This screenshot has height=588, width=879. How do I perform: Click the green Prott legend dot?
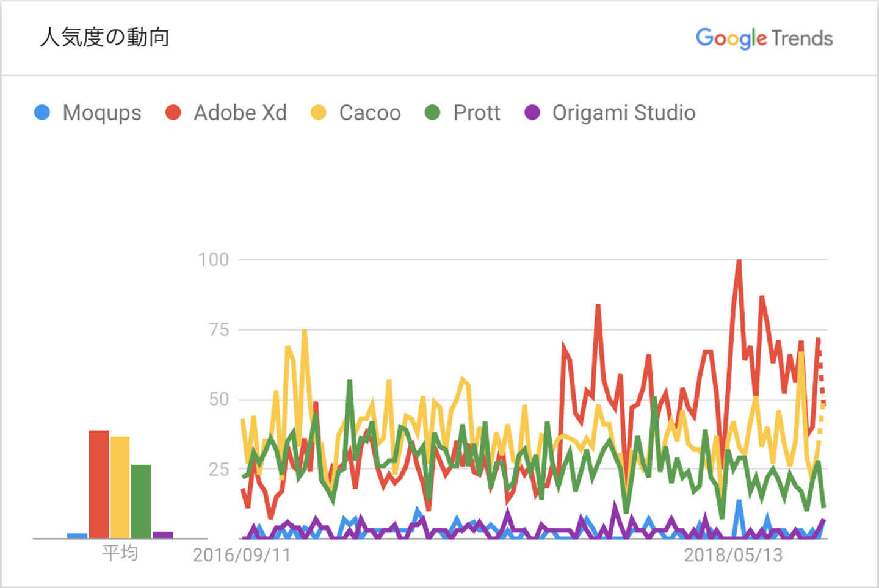click(x=432, y=113)
